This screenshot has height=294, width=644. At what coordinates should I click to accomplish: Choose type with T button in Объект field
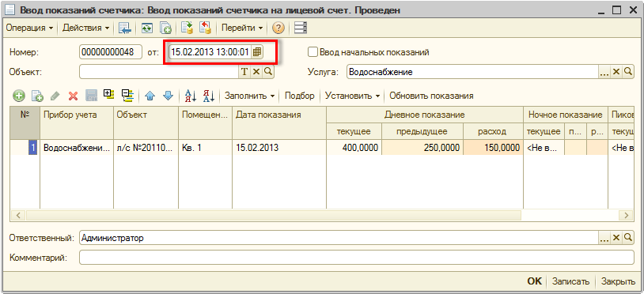tap(244, 72)
